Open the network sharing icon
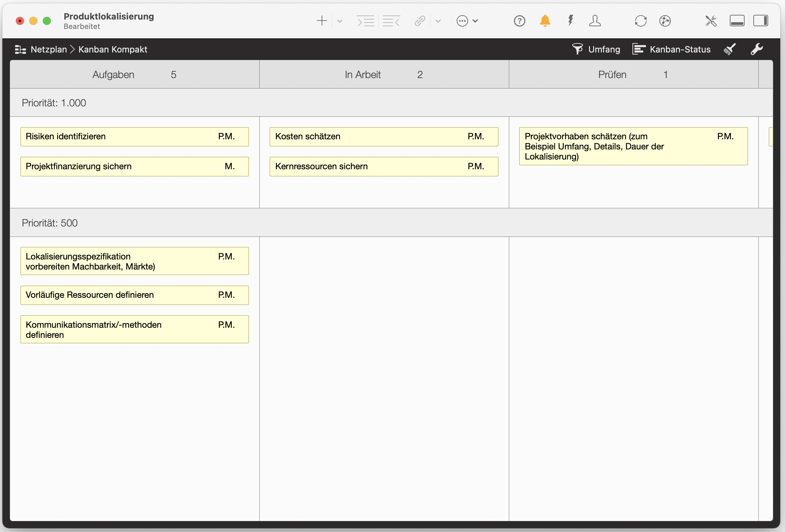This screenshot has width=785, height=532. click(x=665, y=21)
